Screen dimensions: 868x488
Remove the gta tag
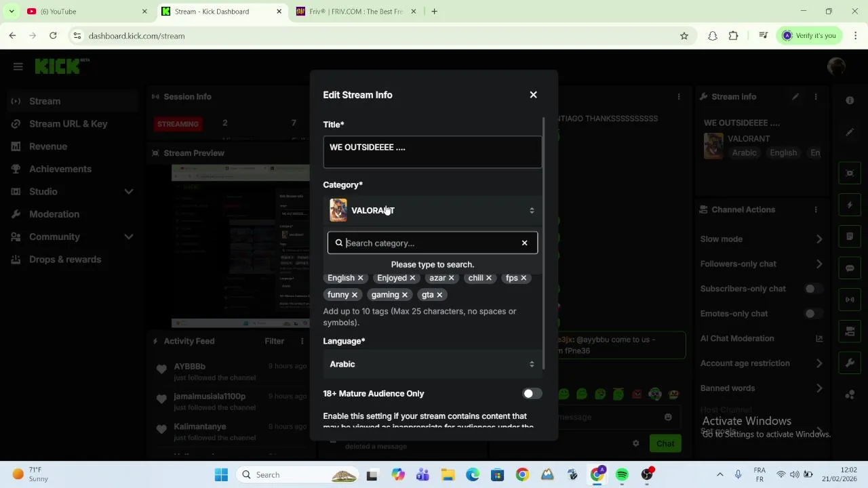(x=439, y=295)
